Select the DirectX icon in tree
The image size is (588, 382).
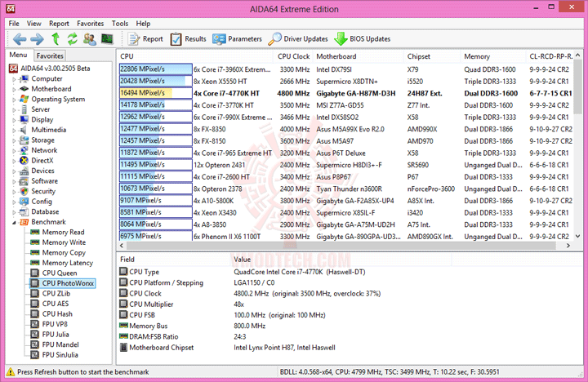24,161
